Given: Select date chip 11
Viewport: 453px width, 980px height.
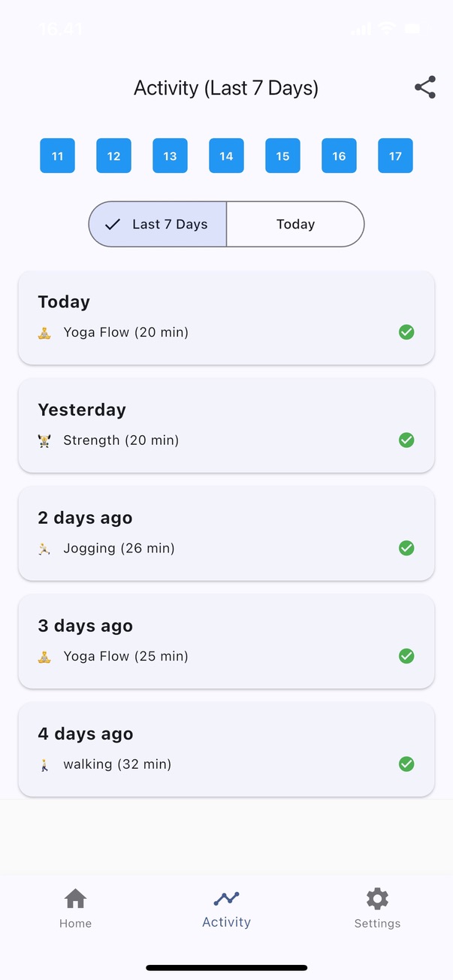Looking at the screenshot, I should [57, 156].
